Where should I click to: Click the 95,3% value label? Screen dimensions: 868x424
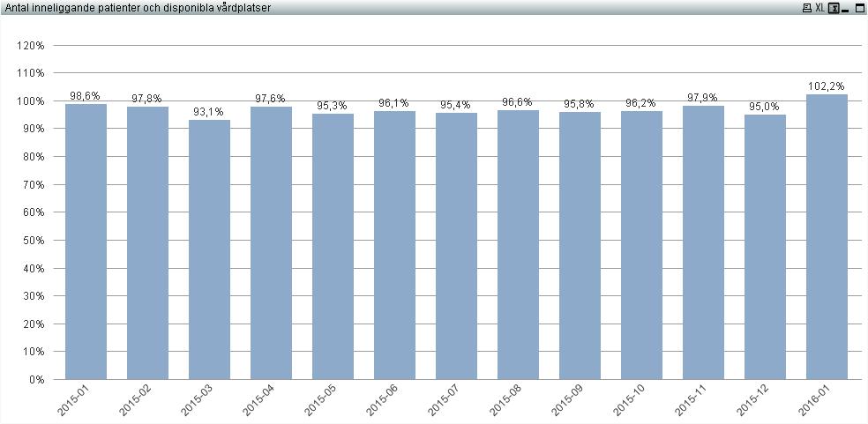pyautogui.click(x=333, y=105)
